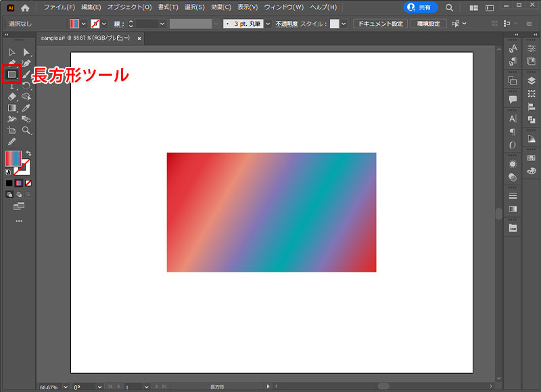Open the search icon in the menu bar
The height and width of the screenshot is (392, 541).
click(x=448, y=9)
